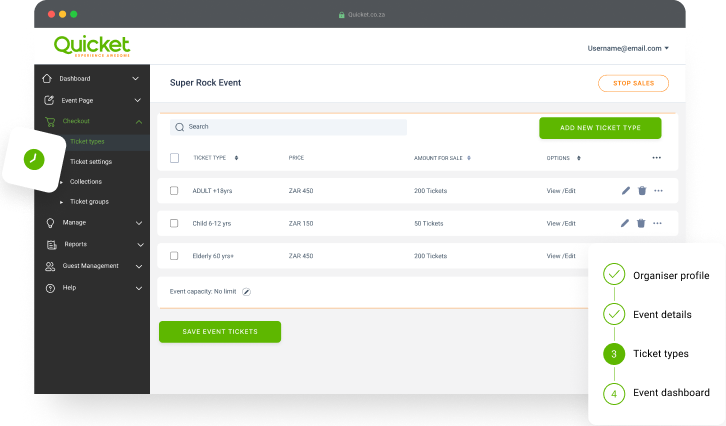The width and height of the screenshot is (726, 426).
Task: Tick the Child 6-12 yrs row checkbox
Action: (x=174, y=223)
